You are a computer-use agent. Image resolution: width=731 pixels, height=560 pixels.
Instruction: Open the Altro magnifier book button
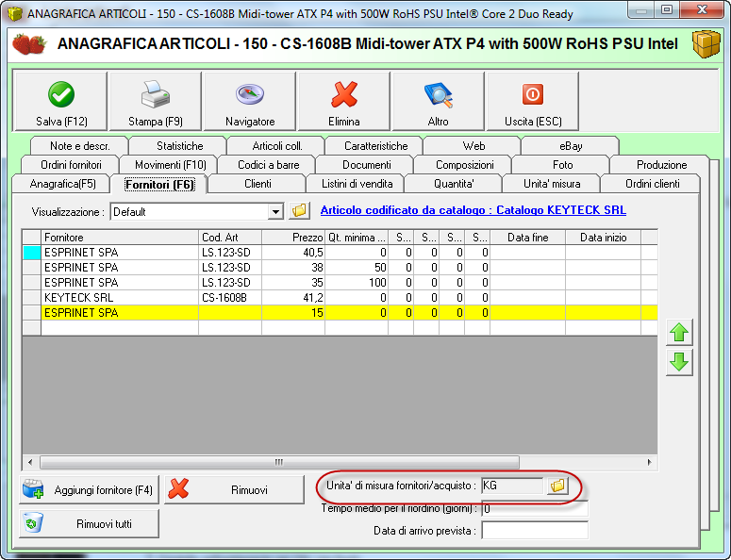pos(439,101)
